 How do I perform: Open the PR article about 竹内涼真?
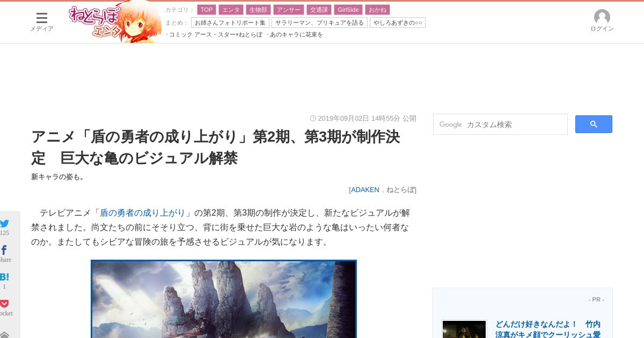point(548,329)
